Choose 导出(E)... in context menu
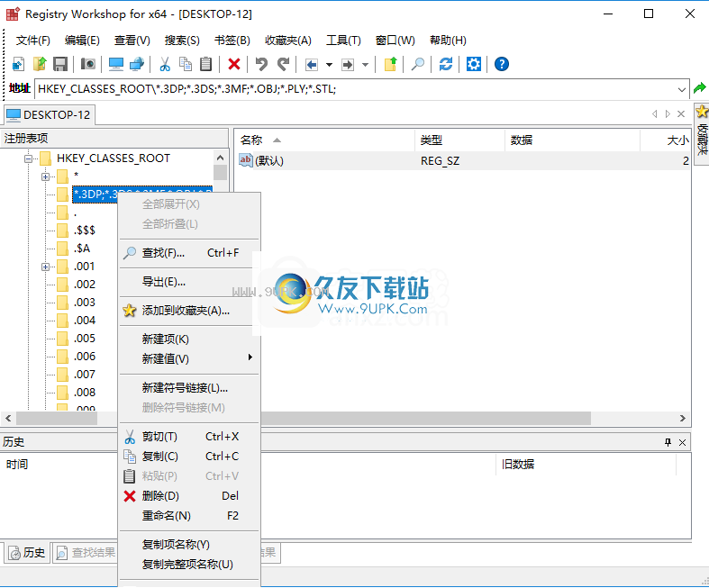This screenshot has width=709, height=588. 189,282
